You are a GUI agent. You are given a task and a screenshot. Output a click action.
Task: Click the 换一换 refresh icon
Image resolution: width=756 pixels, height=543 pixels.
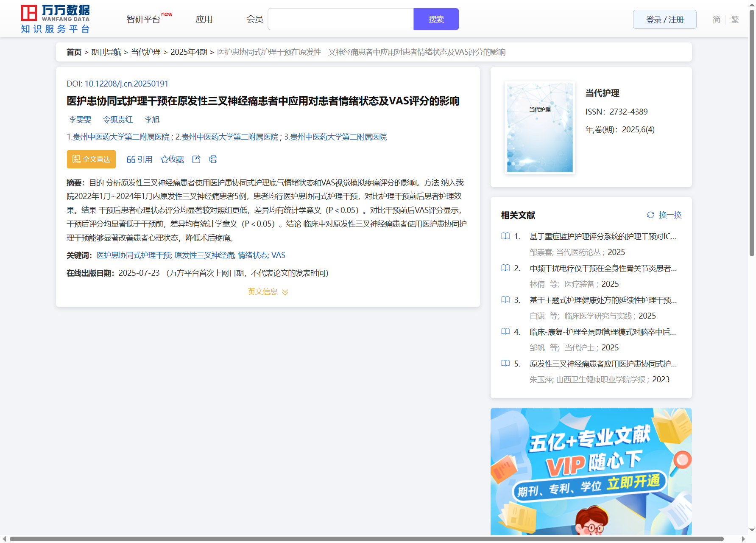(650, 215)
